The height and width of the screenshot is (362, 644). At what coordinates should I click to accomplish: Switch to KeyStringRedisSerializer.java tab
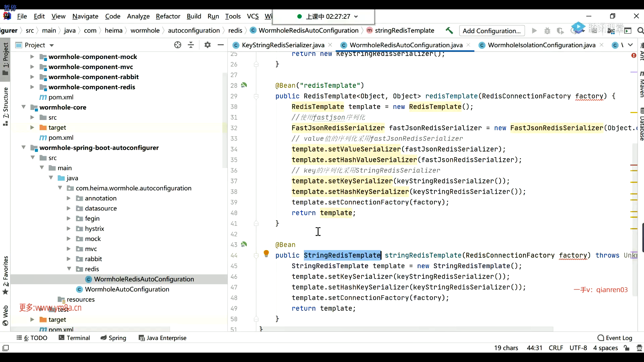[x=283, y=45]
